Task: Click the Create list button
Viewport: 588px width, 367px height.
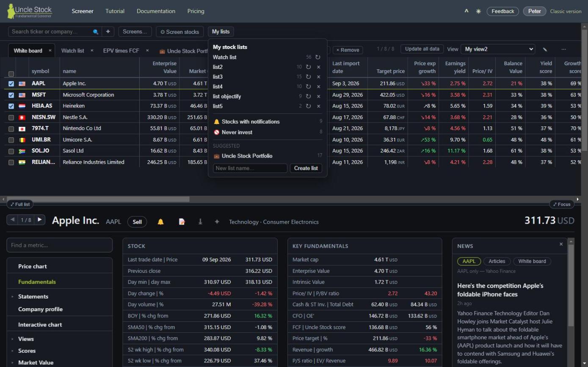Action: [x=306, y=168]
